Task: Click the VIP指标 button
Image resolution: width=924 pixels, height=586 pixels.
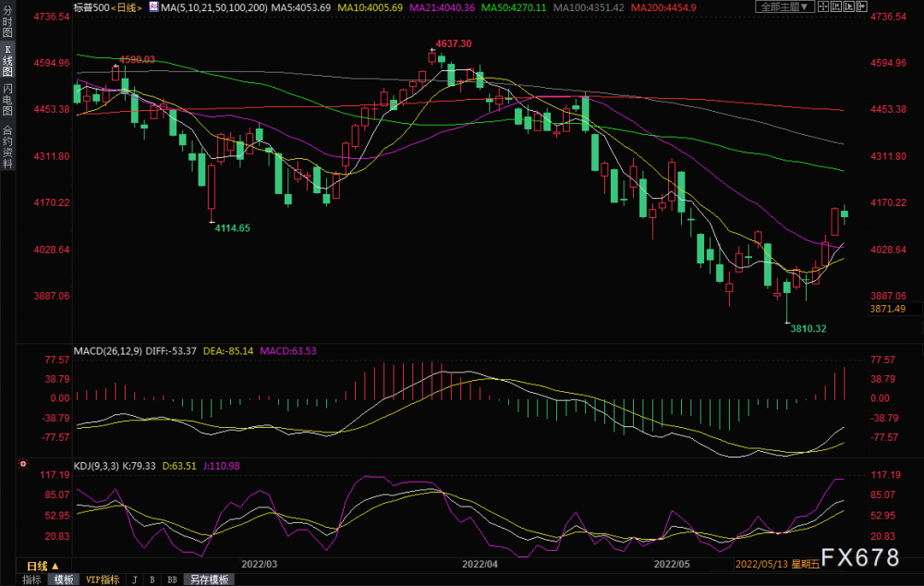Action: (103, 580)
